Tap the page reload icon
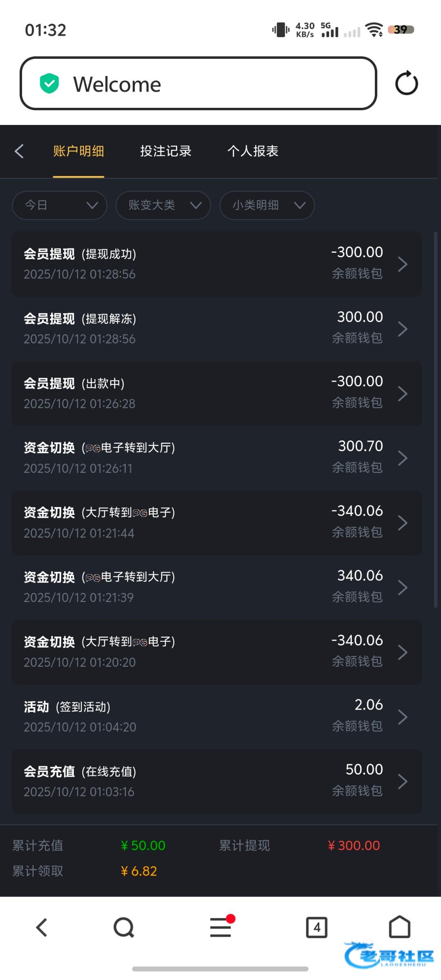Viewport: 441px width, 980px height. (406, 84)
